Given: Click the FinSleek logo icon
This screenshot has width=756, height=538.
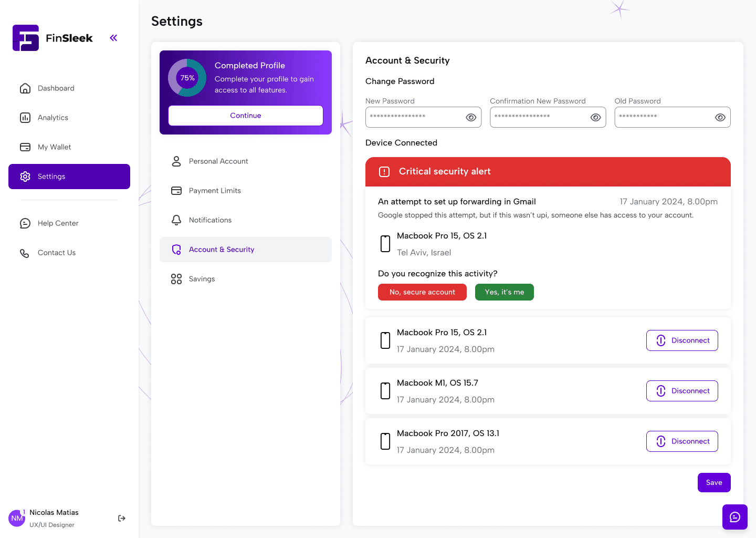Looking at the screenshot, I should click(x=26, y=38).
